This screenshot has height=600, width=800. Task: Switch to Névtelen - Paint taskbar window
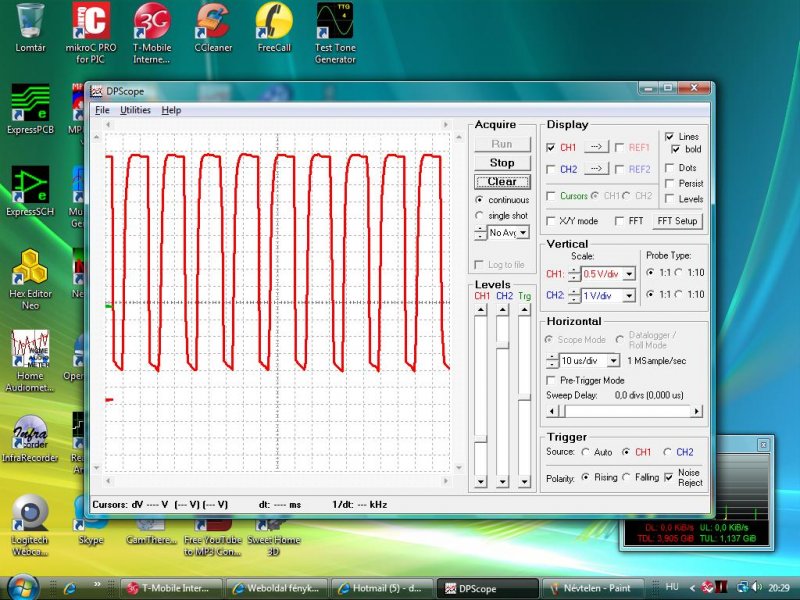pos(592,588)
